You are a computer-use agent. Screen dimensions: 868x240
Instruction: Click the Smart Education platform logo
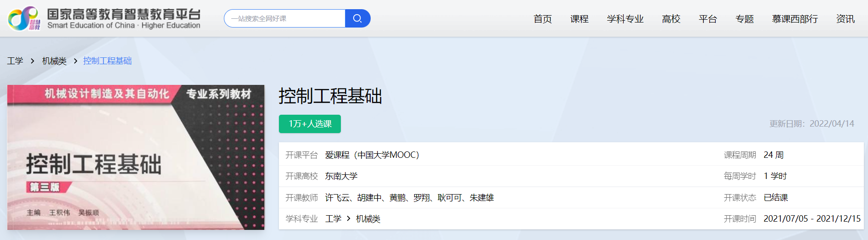click(x=104, y=19)
